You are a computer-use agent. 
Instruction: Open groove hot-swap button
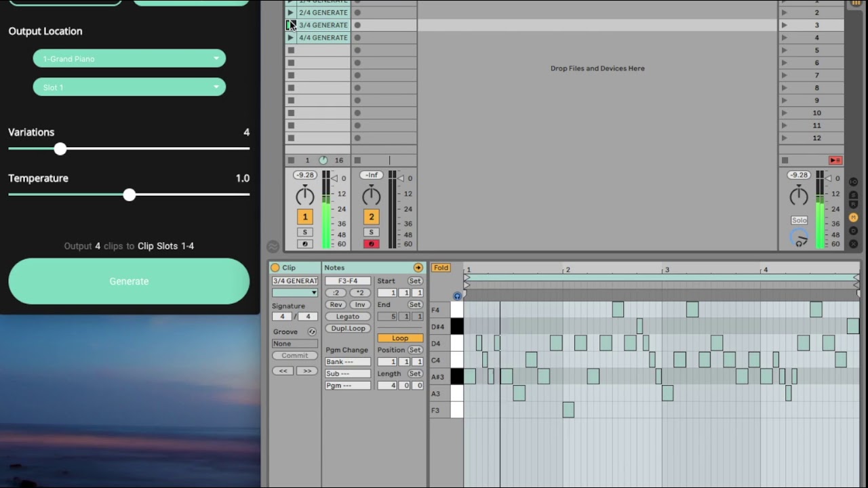point(312,331)
